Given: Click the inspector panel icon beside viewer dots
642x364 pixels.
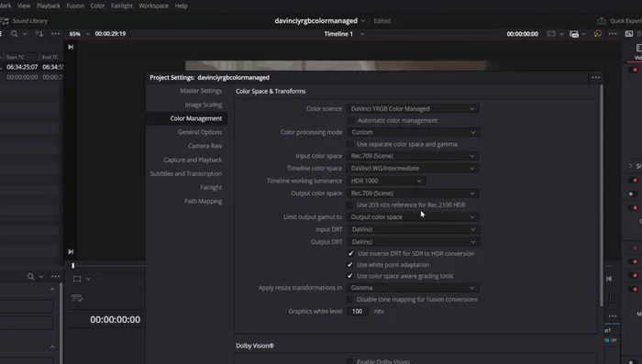Looking at the screenshot, I should (628, 34).
